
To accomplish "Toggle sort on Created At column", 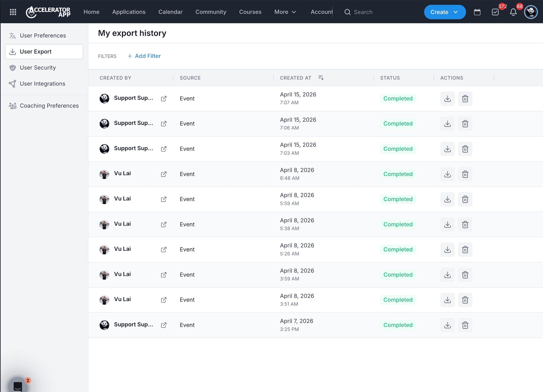I will [321, 78].
